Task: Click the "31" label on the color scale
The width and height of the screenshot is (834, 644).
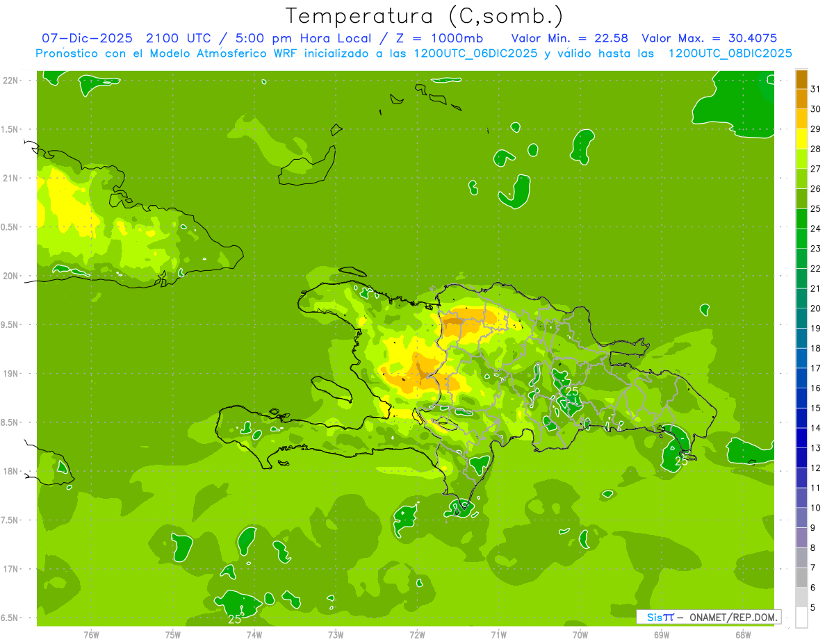Action: pos(816,89)
